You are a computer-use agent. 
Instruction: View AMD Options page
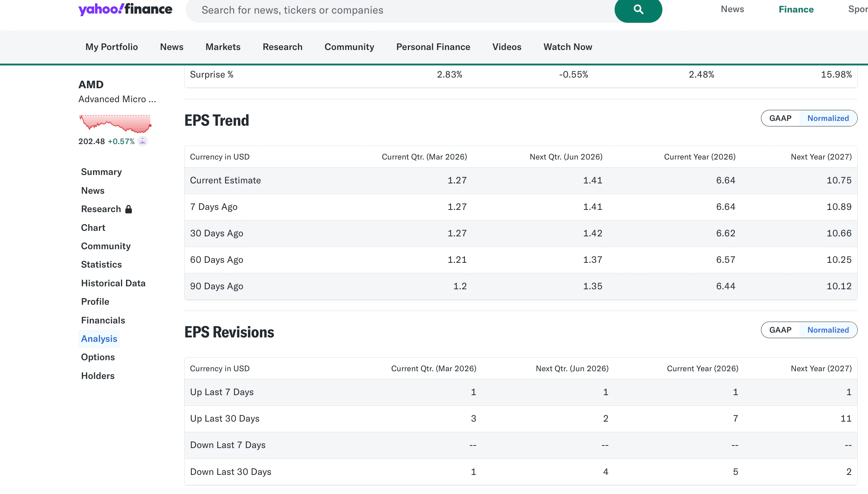[x=98, y=357]
